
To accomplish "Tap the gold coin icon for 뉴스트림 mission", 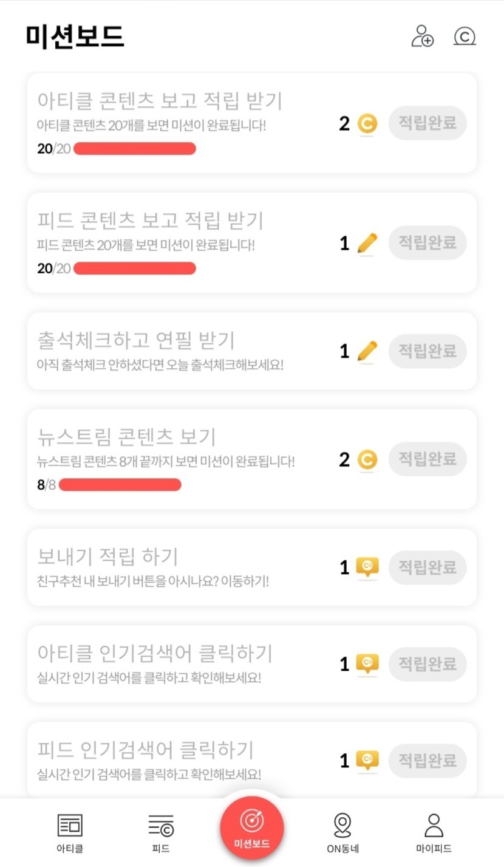I will tap(367, 459).
